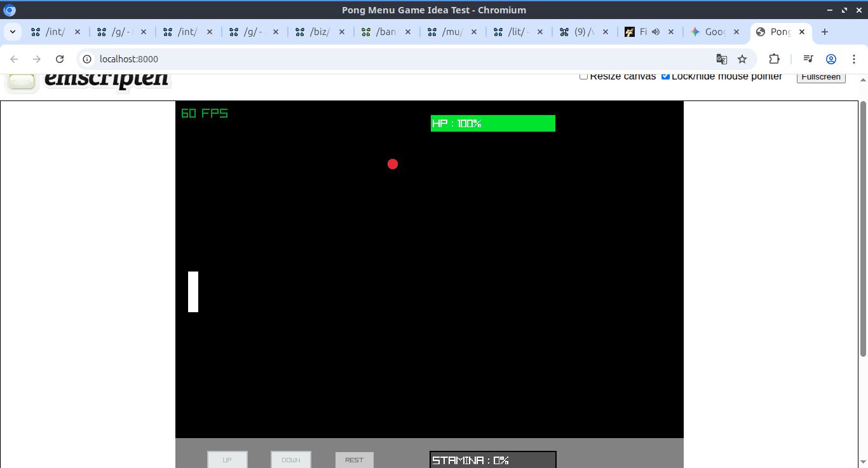
Task: Switch to the /ban tab
Action: [x=386, y=32]
